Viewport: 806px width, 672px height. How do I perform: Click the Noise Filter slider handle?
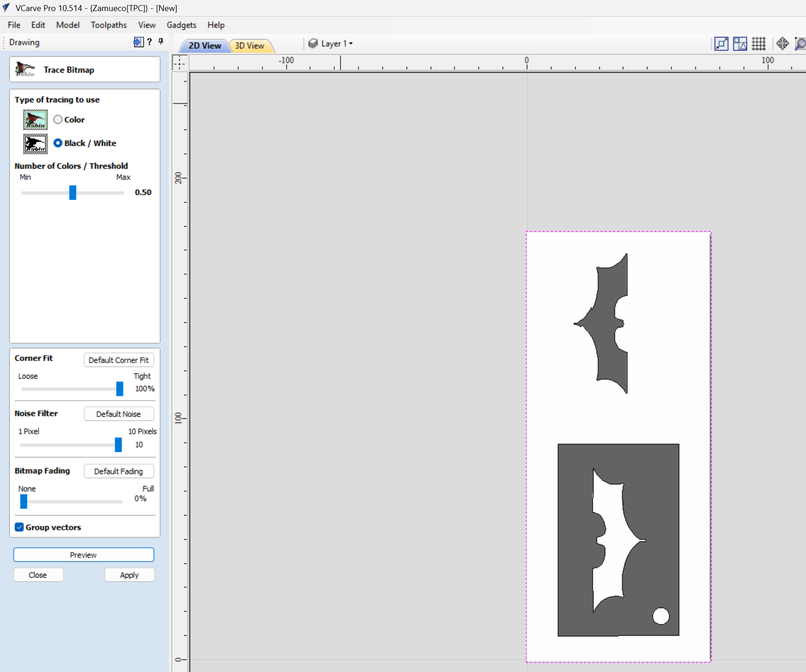tap(118, 444)
